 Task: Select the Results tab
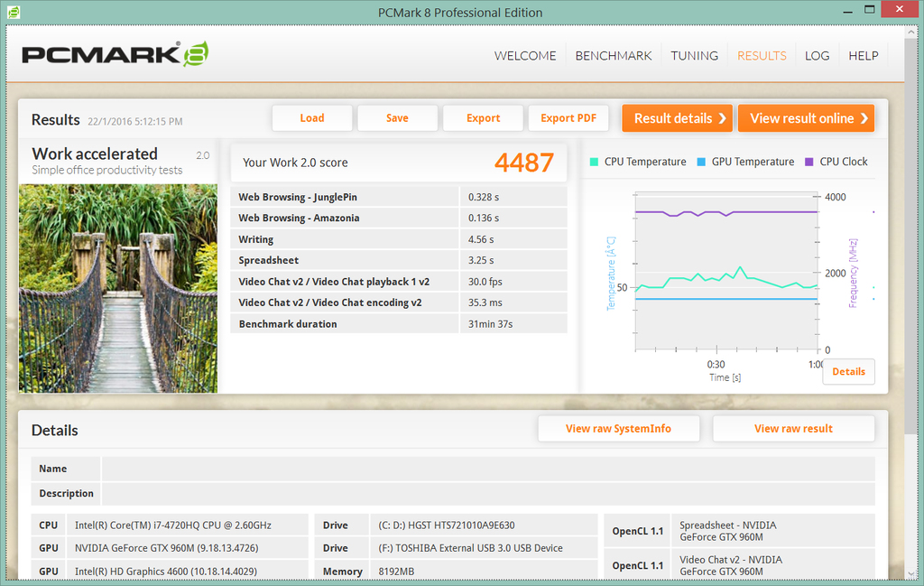[x=762, y=56]
